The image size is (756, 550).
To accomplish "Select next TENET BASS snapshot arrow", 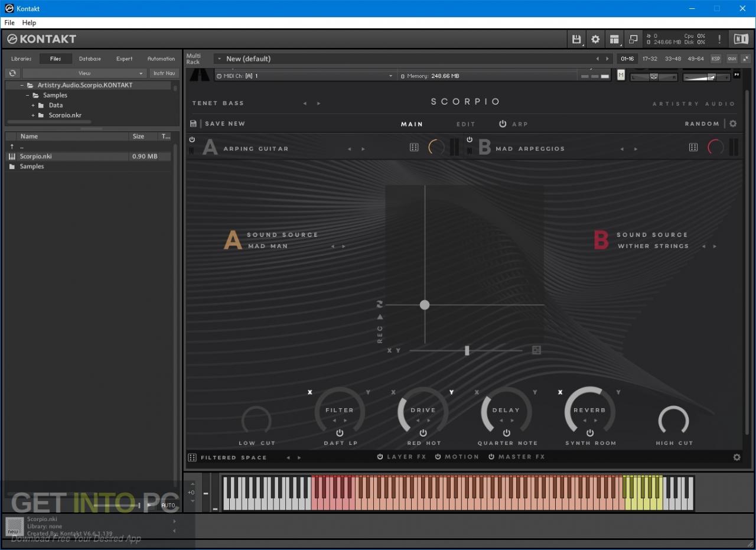I will pyautogui.click(x=319, y=103).
